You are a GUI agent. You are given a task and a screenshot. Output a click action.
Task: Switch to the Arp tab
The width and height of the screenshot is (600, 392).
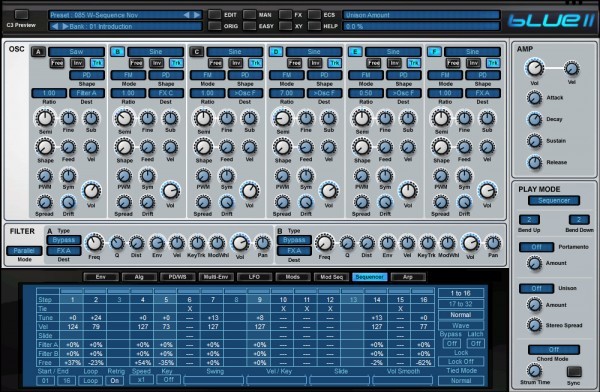408,277
